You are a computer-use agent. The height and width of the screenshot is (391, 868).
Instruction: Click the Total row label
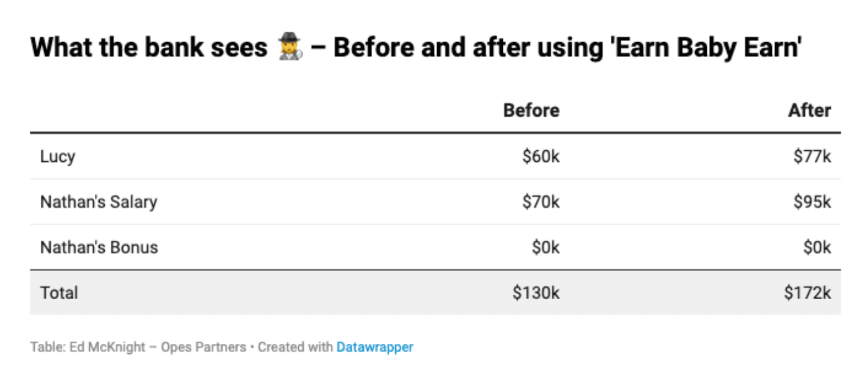(x=59, y=292)
